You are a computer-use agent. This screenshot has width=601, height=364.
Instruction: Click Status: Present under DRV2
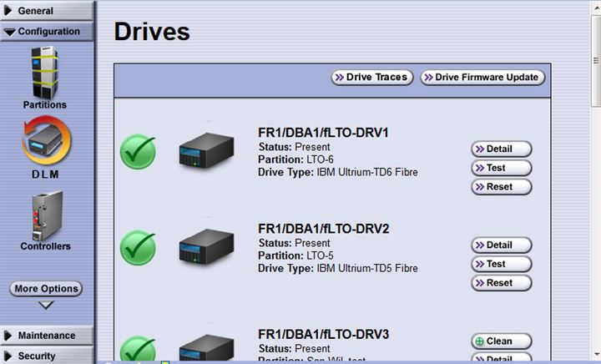[x=294, y=243]
